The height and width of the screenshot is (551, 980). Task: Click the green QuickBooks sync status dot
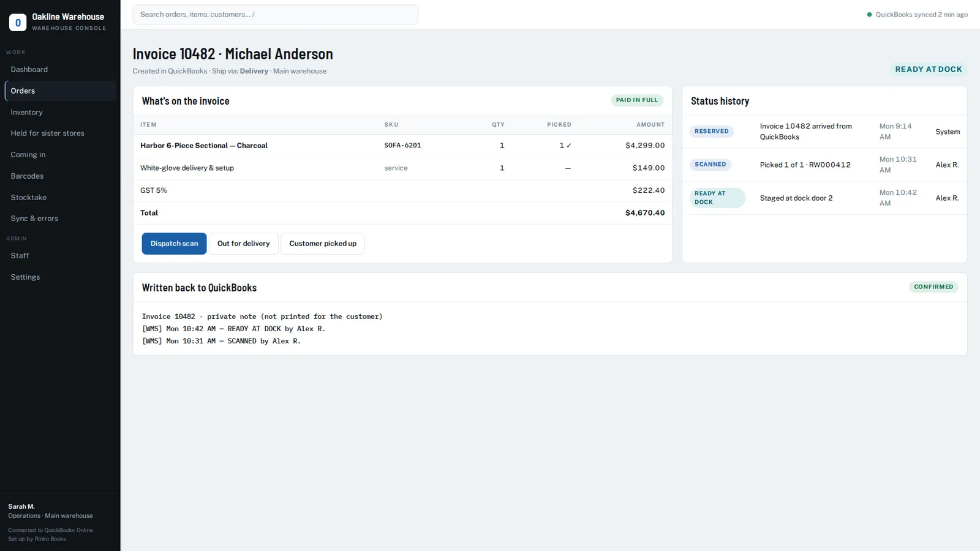pos(869,15)
